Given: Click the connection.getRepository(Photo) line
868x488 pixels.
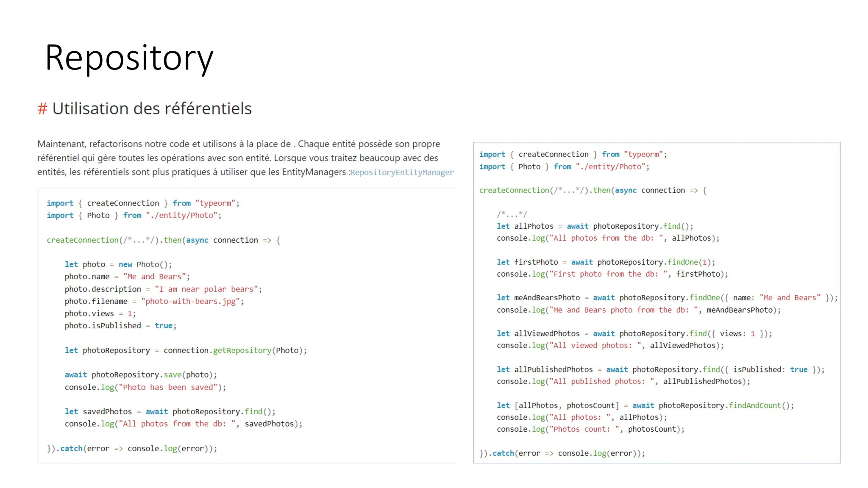Looking at the screenshot, I should coord(186,350).
